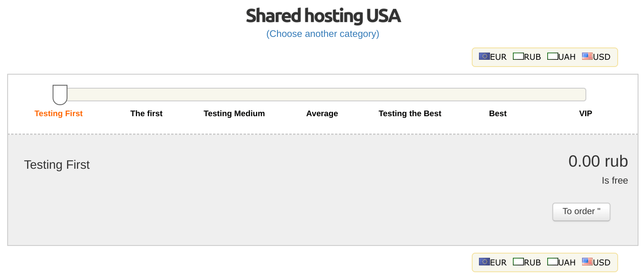The image size is (644, 279).
Task: Click the RUB flag icon in bottom currency bar
Action: [518, 262]
